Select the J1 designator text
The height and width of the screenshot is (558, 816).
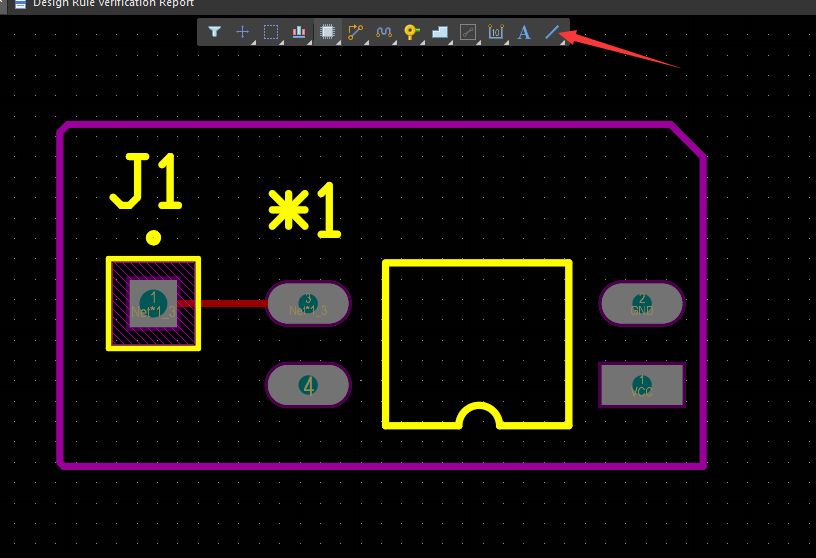[x=146, y=181]
